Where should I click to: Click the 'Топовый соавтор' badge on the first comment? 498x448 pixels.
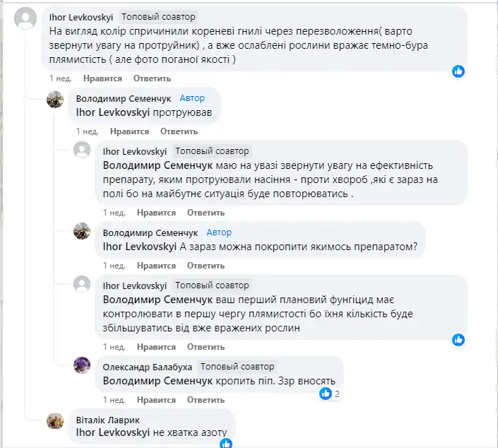tap(158, 16)
